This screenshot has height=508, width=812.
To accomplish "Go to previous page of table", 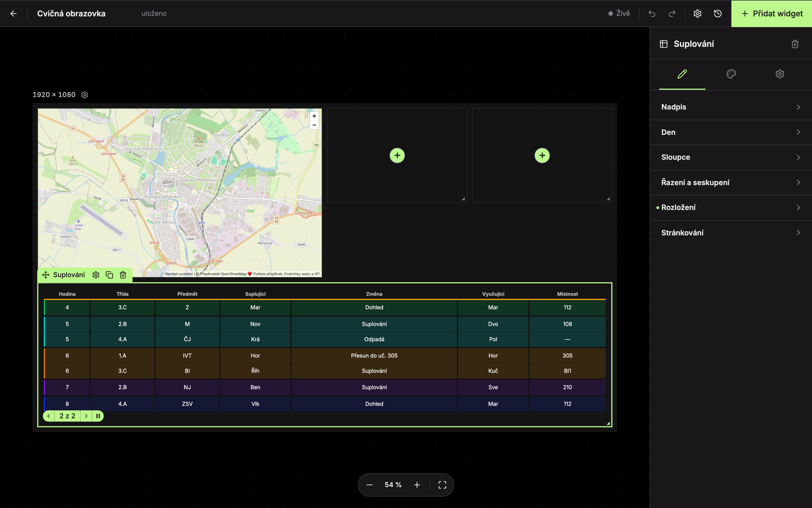I will tap(49, 416).
